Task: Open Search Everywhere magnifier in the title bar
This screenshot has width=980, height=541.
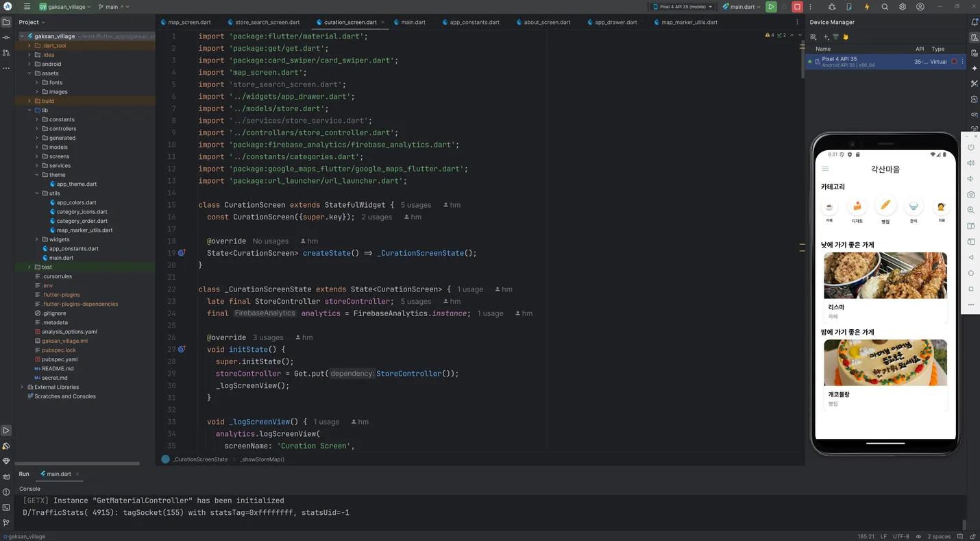Action: click(x=885, y=7)
